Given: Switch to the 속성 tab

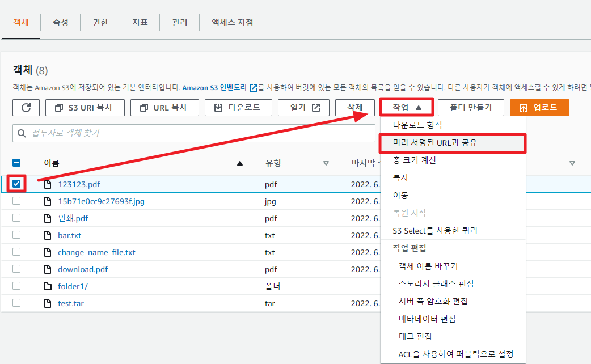Looking at the screenshot, I should point(60,22).
